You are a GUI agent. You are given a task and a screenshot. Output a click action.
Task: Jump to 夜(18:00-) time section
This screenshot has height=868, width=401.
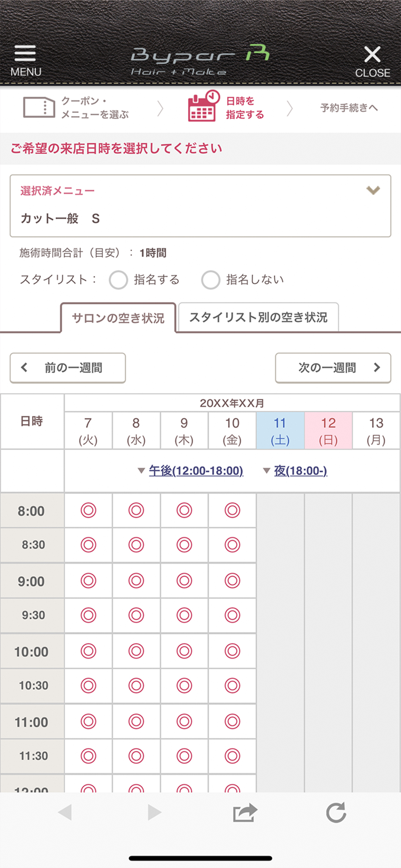coord(300,471)
